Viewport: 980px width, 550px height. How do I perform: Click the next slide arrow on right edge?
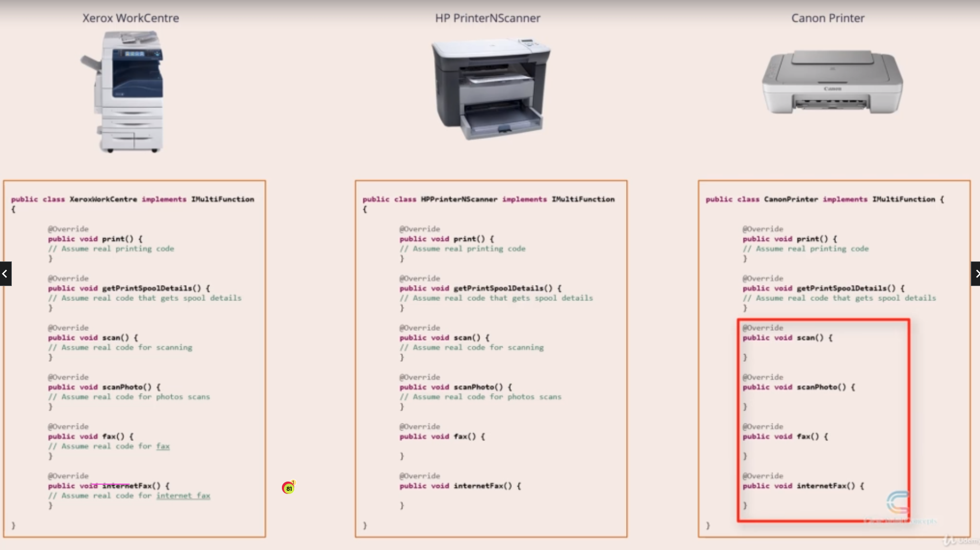975,274
